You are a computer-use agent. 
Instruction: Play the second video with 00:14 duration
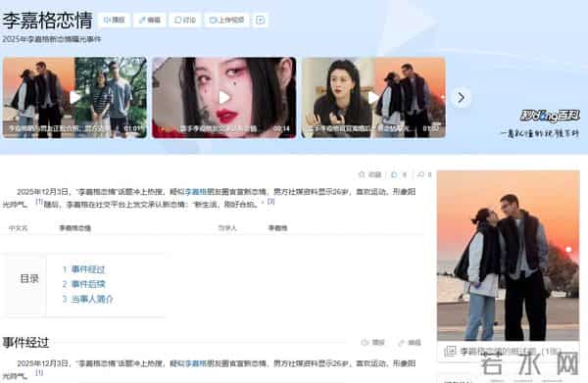223,97
